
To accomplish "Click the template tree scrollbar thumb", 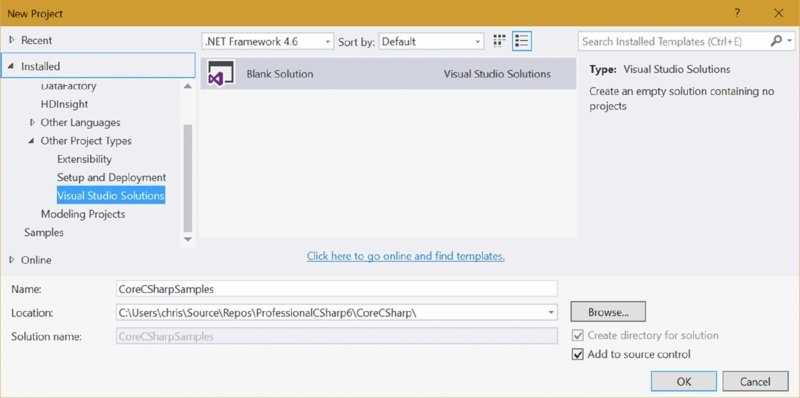I will click(x=187, y=178).
